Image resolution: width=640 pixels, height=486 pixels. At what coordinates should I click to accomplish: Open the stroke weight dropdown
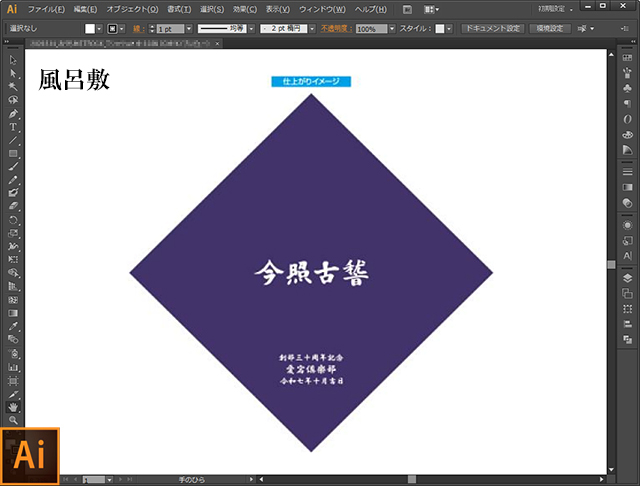(189, 29)
